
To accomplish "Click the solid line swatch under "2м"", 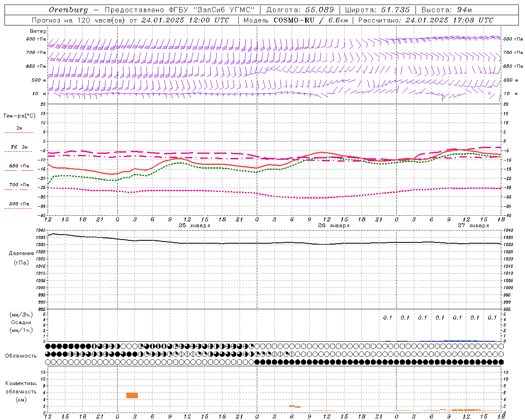I will (19, 133).
